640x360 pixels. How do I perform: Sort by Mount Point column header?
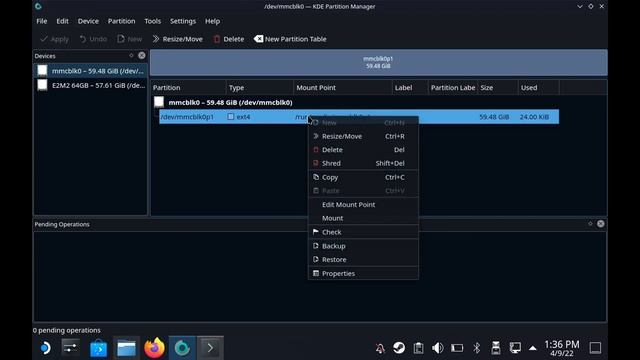(342, 87)
